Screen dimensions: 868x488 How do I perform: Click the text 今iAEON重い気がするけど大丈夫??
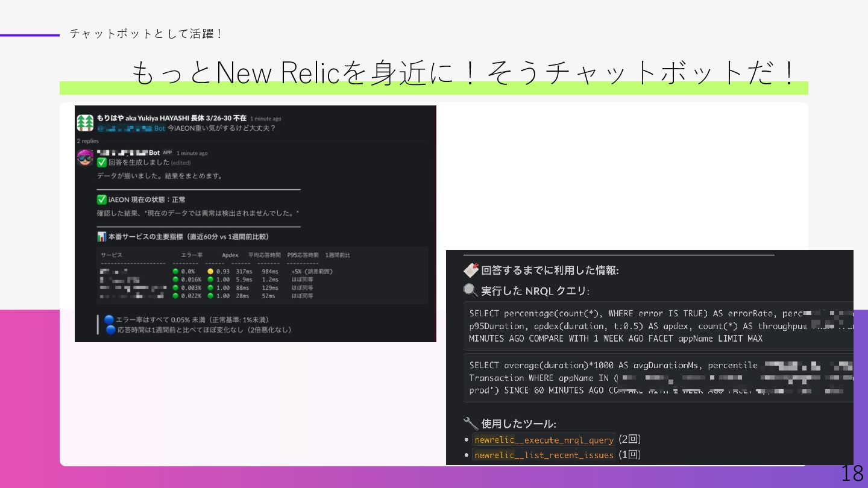[221, 128]
